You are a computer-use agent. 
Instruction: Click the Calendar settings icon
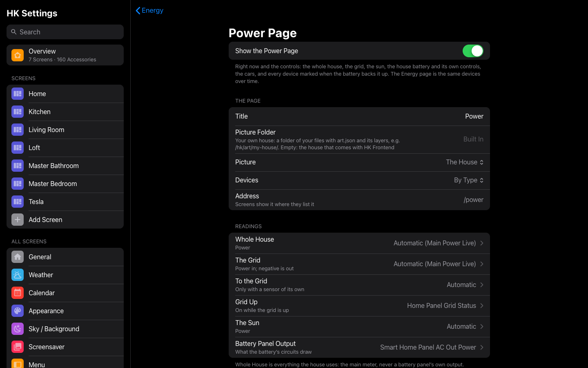(x=18, y=293)
